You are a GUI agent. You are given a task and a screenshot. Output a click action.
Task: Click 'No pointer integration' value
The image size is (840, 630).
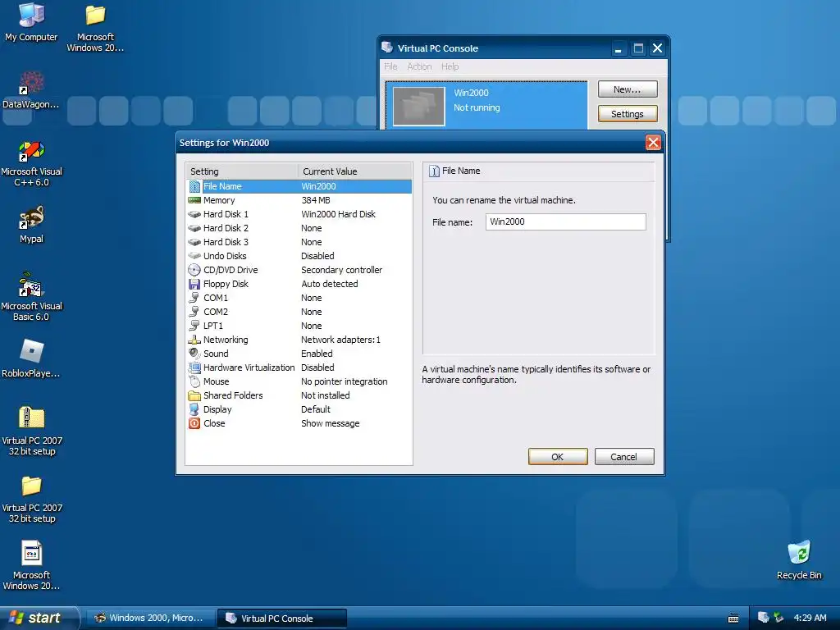(344, 381)
